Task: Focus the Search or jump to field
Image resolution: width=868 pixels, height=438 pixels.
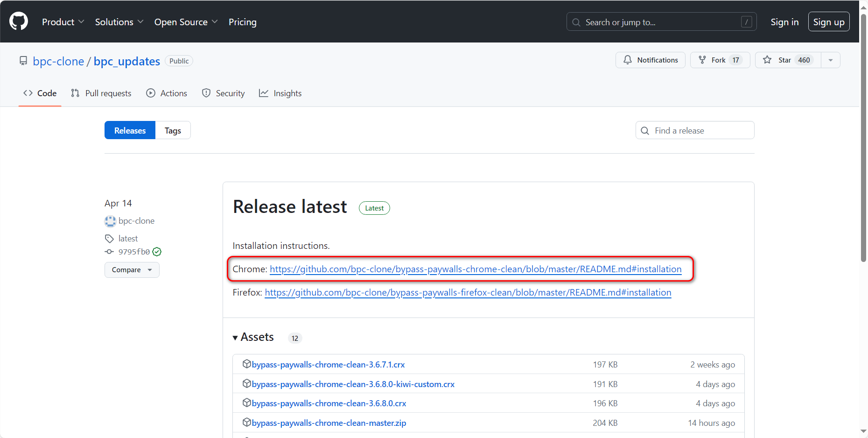Action: (661, 22)
